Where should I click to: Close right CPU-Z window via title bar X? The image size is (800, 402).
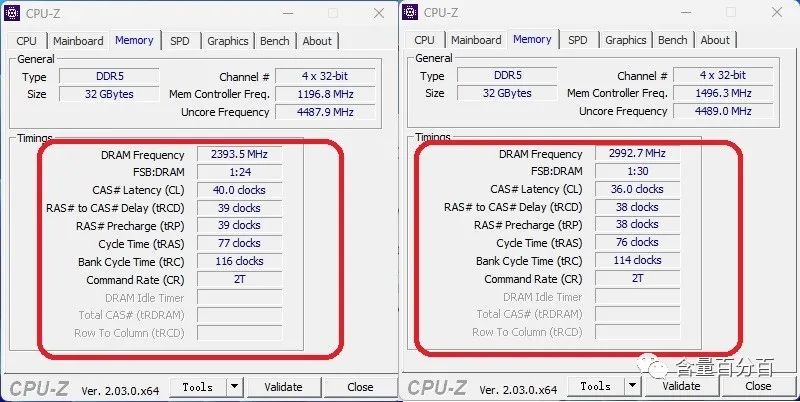[777, 12]
